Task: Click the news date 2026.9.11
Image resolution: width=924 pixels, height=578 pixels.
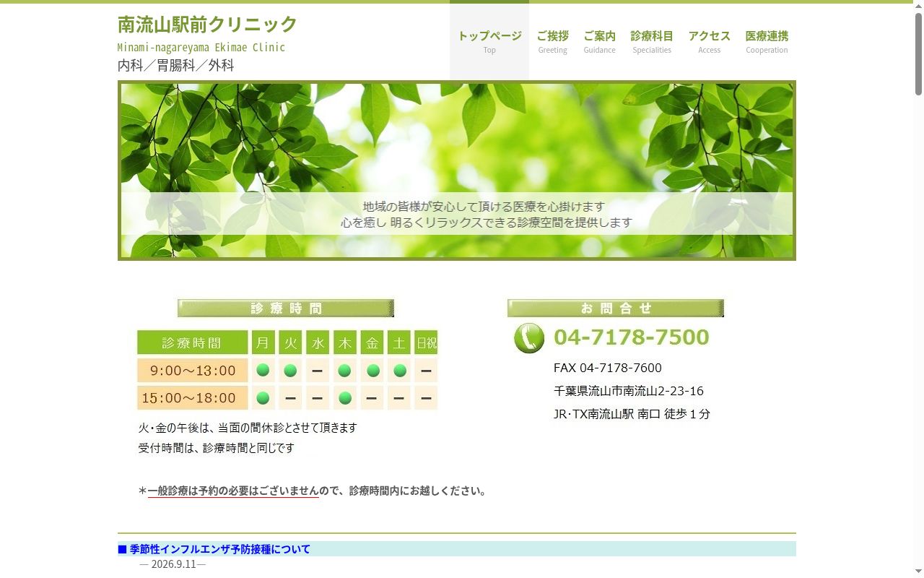Action: (173, 564)
